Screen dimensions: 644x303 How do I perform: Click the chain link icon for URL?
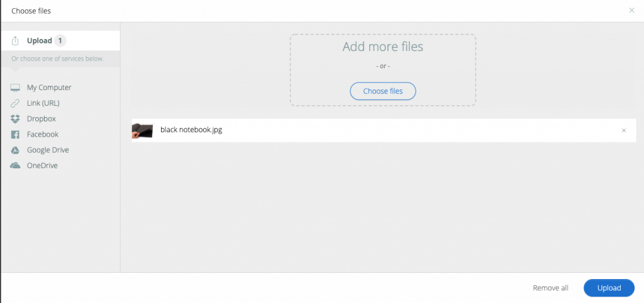pyautogui.click(x=15, y=103)
